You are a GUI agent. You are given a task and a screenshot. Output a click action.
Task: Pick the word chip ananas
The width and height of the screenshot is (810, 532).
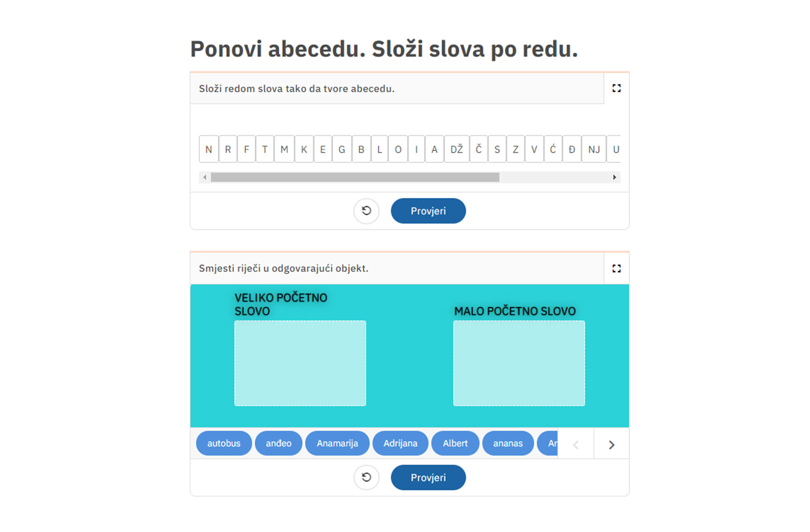click(x=508, y=443)
